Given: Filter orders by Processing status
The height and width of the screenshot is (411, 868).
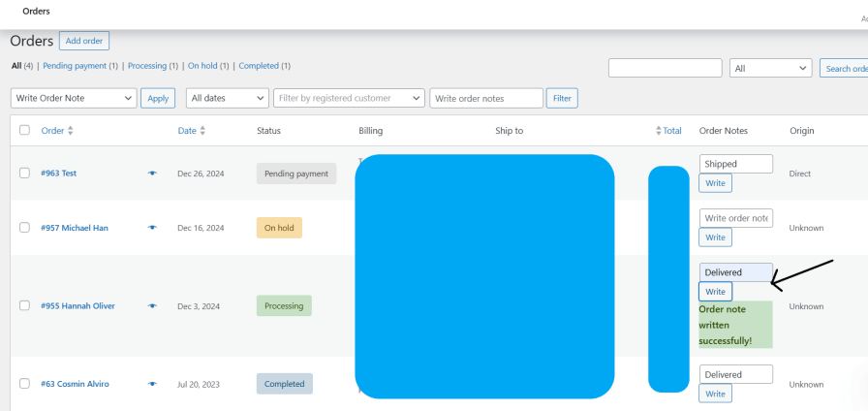Looking at the screenshot, I should pyautogui.click(x=147, y=65).
